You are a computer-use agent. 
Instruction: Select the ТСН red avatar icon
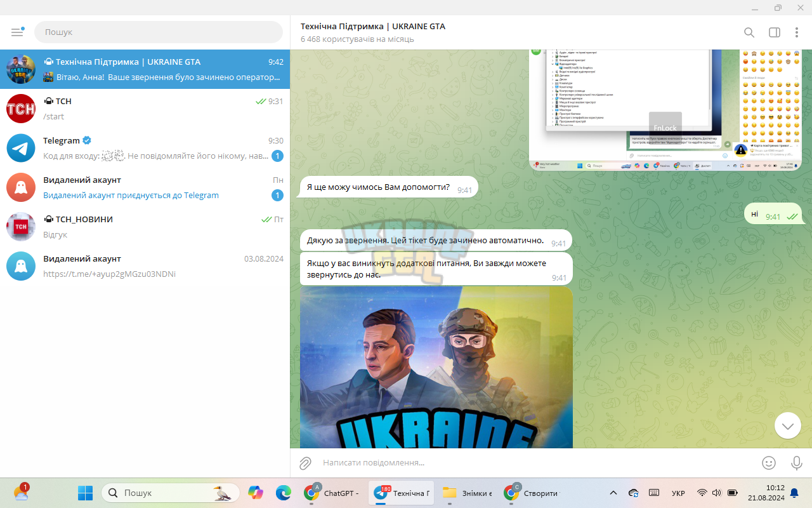coord(21,109)
